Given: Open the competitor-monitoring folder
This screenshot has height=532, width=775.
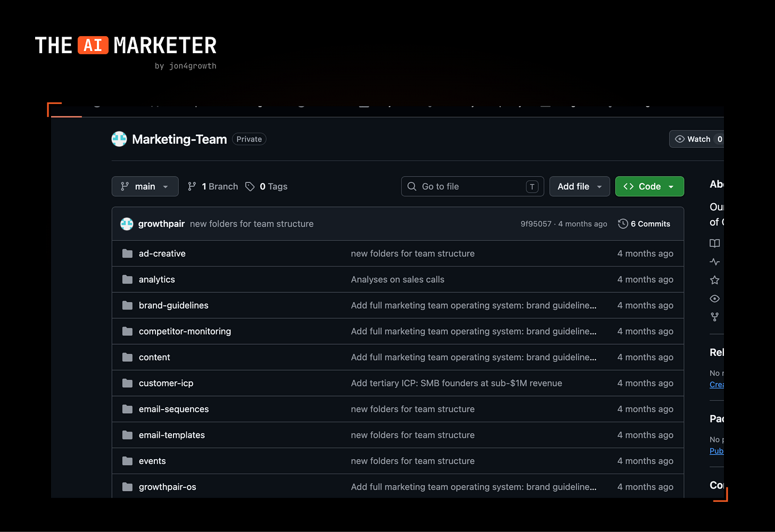Looking at the screenshot, I should [185, 331].
